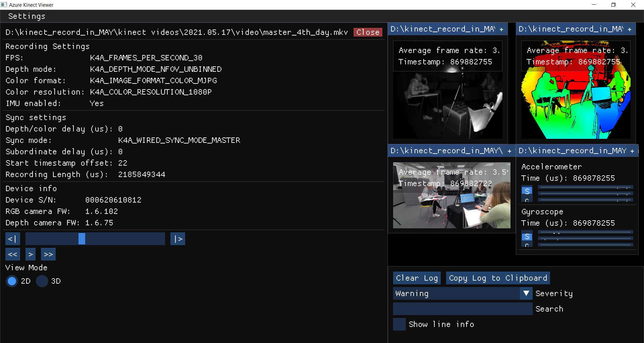Jump to the last frame of the recording

pyautogui.click(x=178, y=239)
